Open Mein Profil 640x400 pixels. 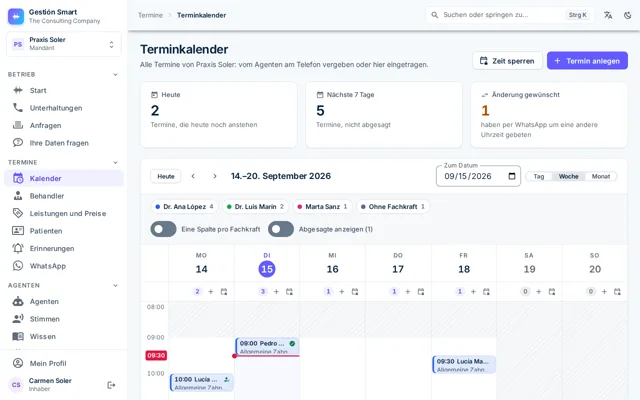(64, 363)
